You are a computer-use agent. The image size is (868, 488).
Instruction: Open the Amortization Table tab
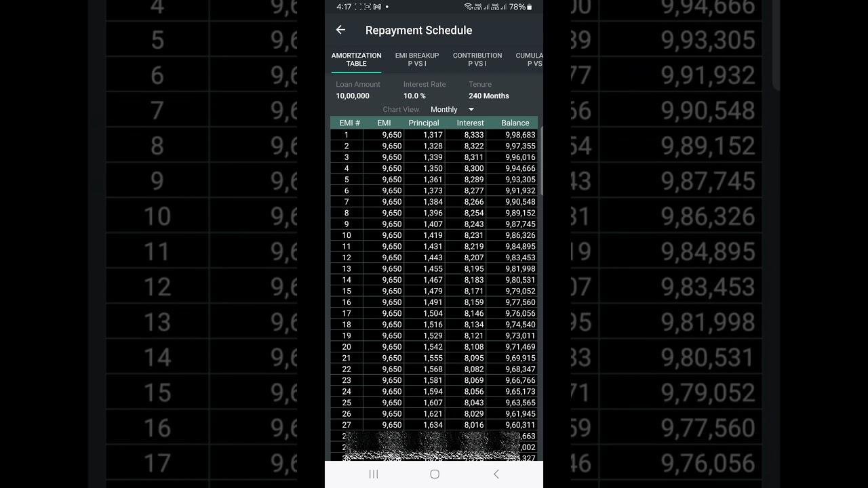pyautogui.click(x=356, y=60)
